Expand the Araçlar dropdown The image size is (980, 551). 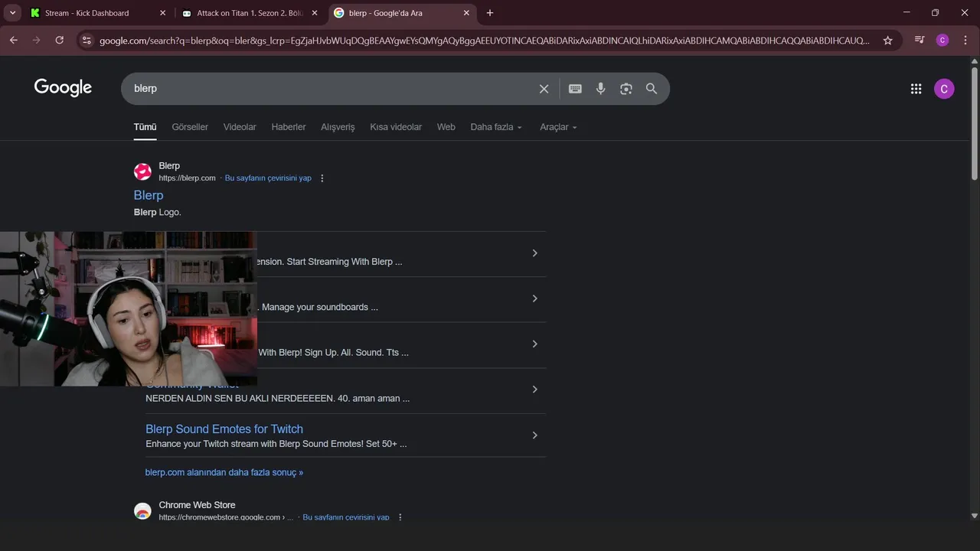point(558,127)
